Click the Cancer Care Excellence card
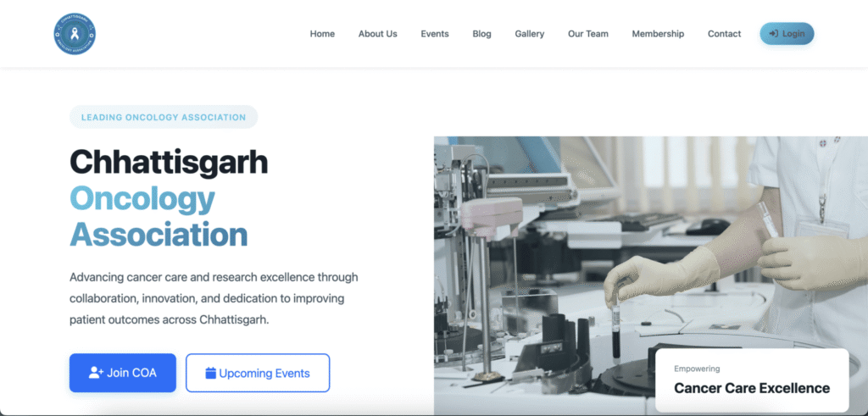The height and width of the screenshot is (416, 868). [x=752, y=380]
